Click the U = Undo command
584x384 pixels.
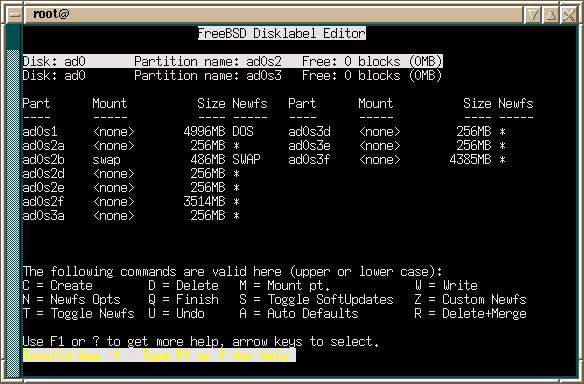coord(176,314)
